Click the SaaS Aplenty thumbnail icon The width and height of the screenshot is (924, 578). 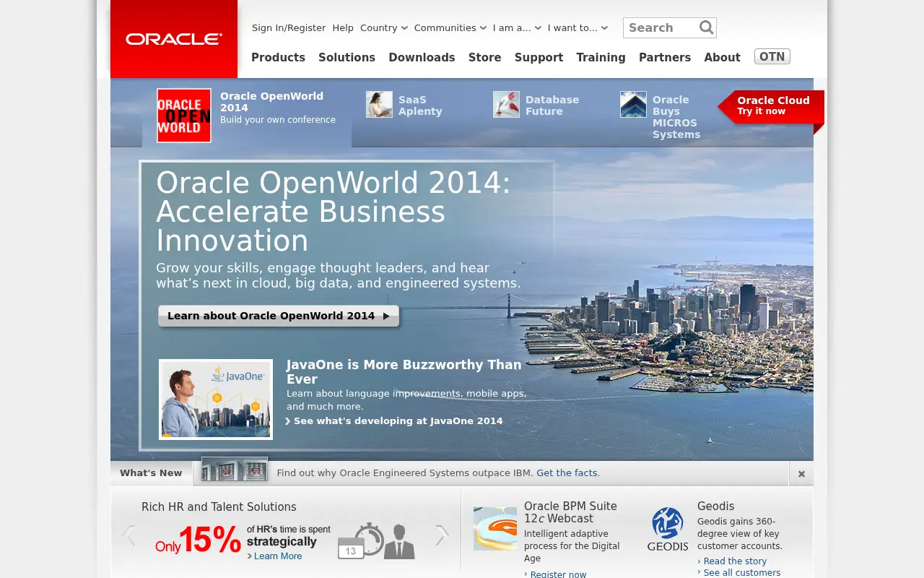coord(379,104)
